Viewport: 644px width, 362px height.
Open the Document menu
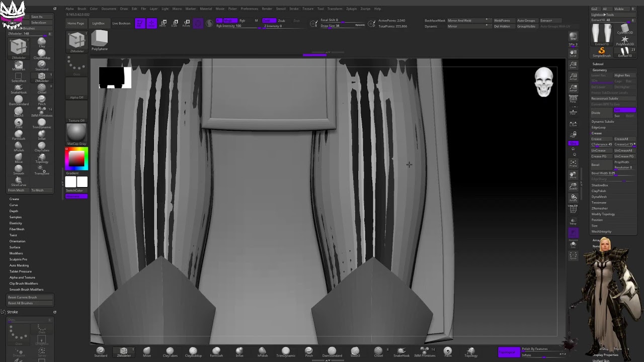(109, 9)
